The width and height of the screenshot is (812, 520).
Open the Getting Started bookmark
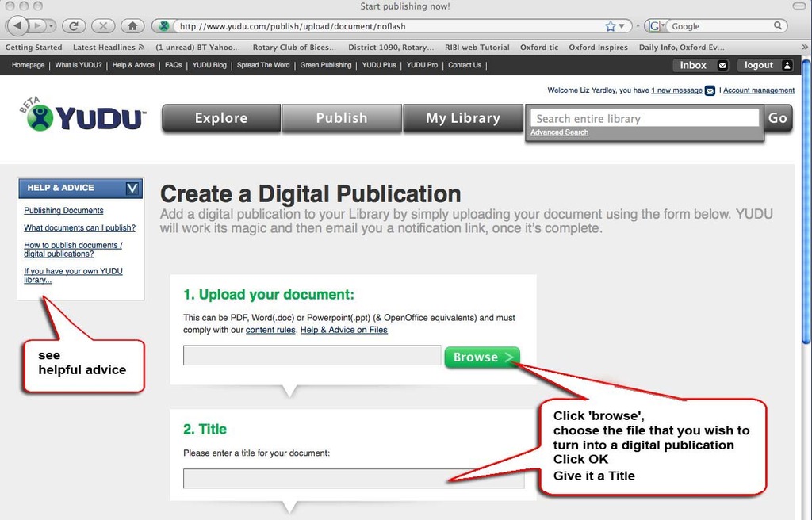point(33,47)
